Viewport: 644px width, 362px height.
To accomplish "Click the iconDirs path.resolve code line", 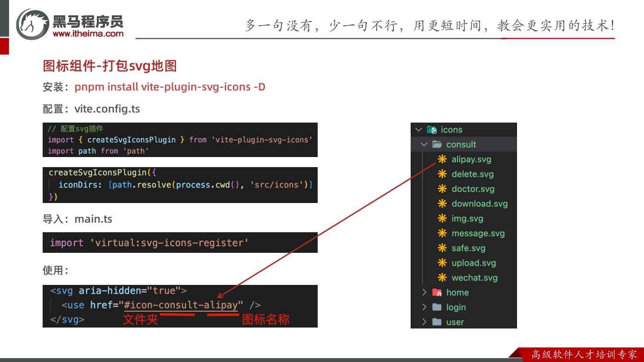I will (x=185, y=185).
